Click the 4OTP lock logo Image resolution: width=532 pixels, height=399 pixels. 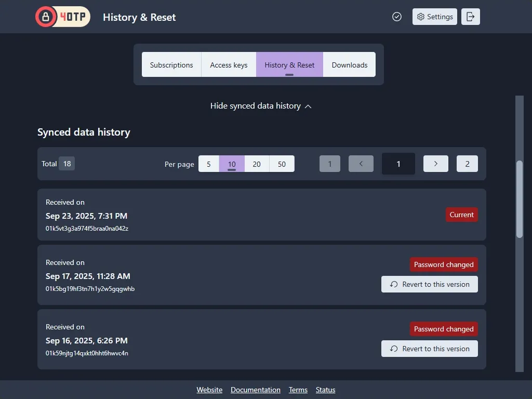coord(47,17)
